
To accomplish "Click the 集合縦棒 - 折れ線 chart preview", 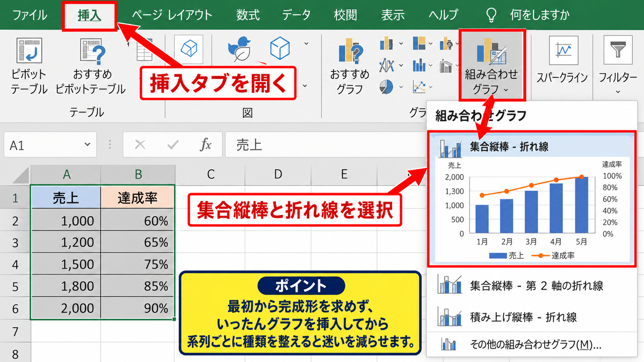I will tap(532, 210).
